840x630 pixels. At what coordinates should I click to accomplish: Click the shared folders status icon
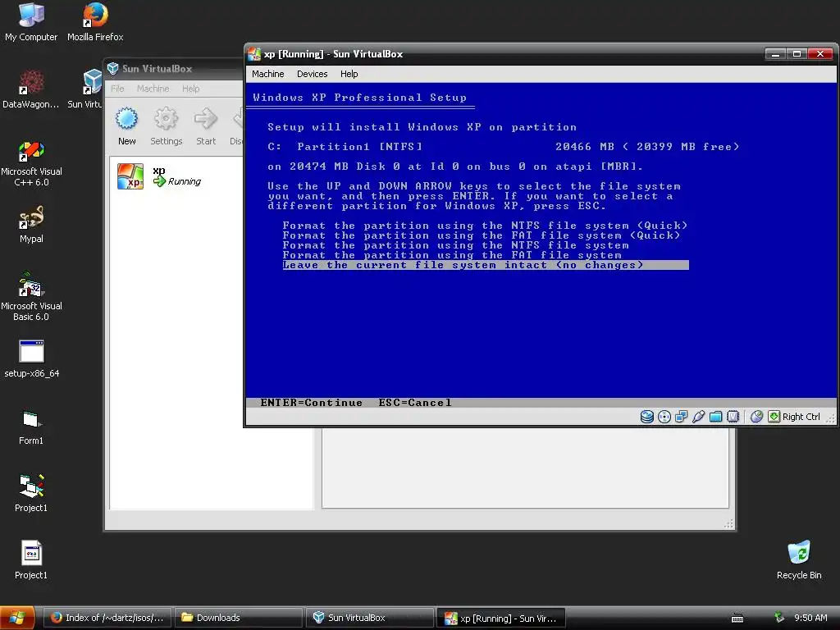pos(715,417)
